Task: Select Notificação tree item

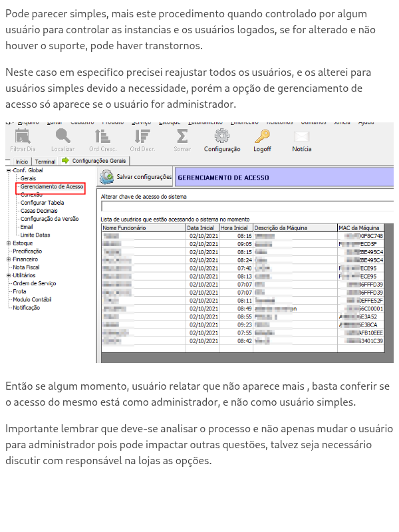Action: pos(26,308)
